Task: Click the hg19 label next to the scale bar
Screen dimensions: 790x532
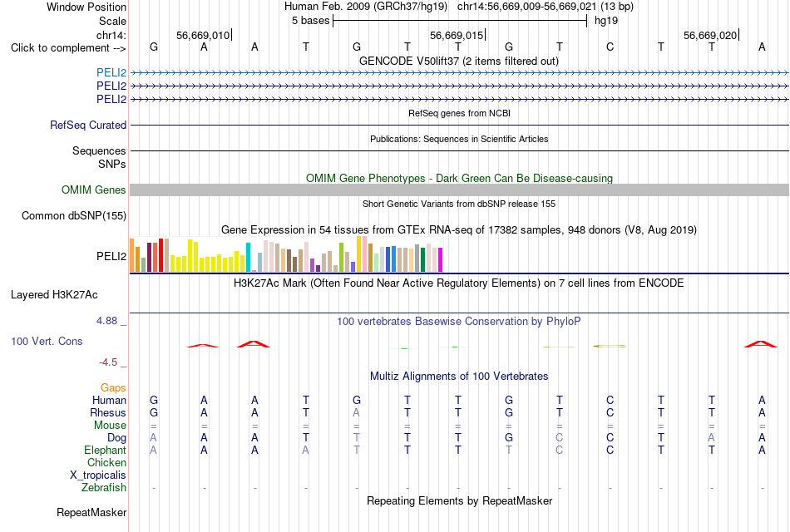Action: coord(606,21)
